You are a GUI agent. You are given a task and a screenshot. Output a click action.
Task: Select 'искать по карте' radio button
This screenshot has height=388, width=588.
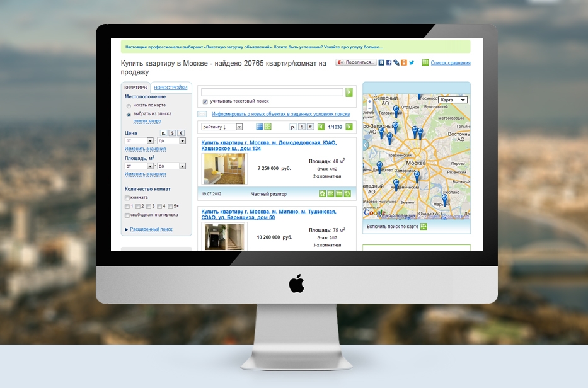click(x=129, y=106)
